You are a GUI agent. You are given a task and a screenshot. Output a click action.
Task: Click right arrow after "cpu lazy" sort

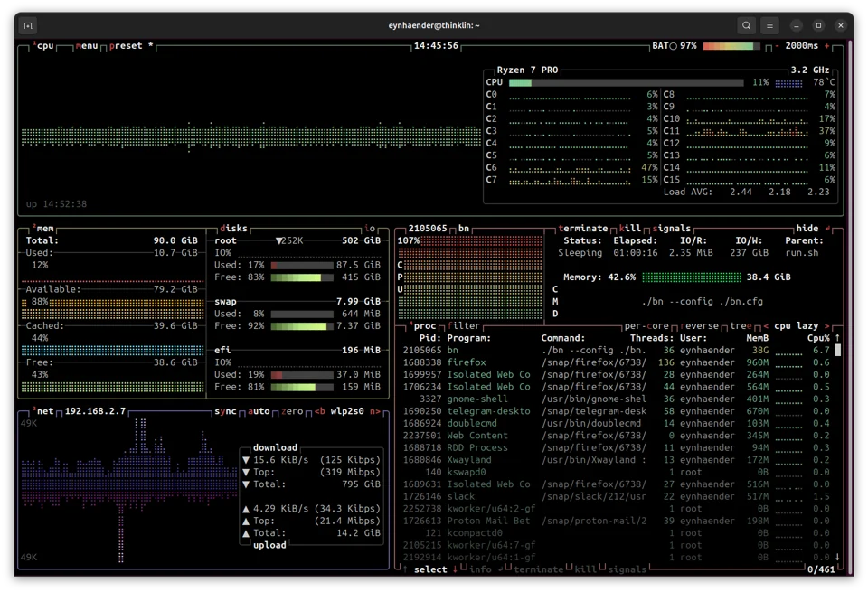click(x=826, y=326)
